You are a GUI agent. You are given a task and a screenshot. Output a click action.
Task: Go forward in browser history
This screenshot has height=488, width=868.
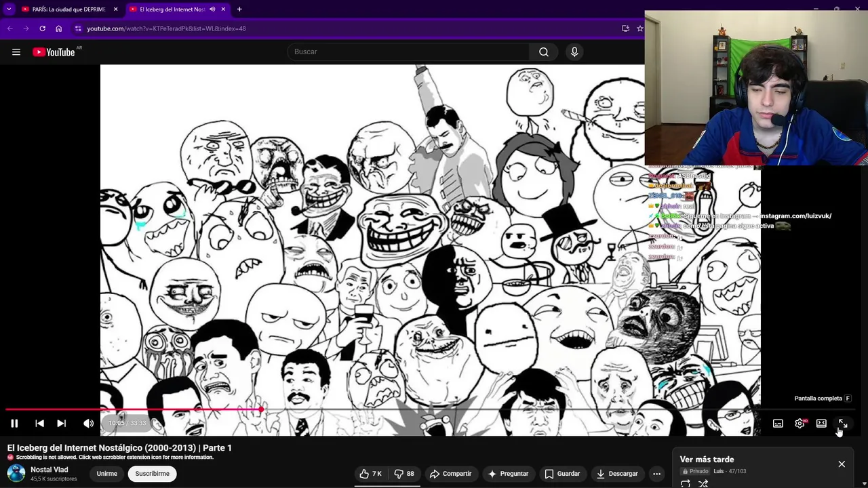point(26,28)
